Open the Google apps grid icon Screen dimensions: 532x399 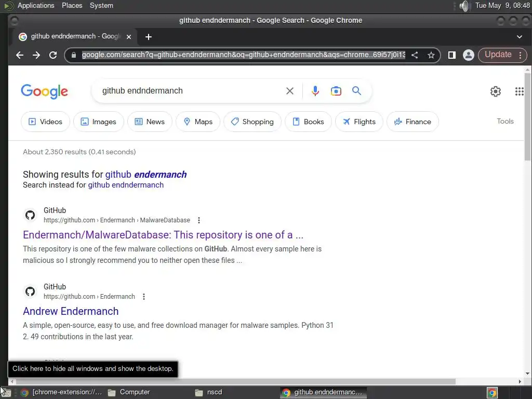coord(519,91)
